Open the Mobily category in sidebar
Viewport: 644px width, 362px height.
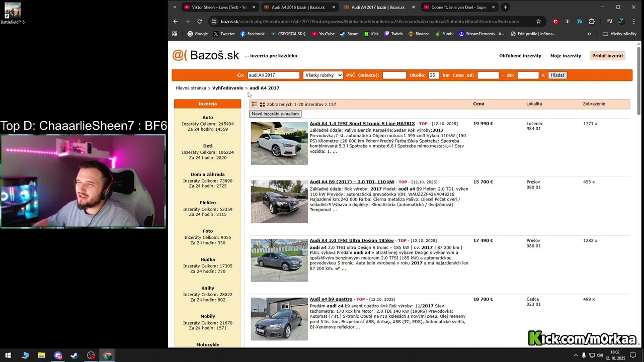click(208, 317)
